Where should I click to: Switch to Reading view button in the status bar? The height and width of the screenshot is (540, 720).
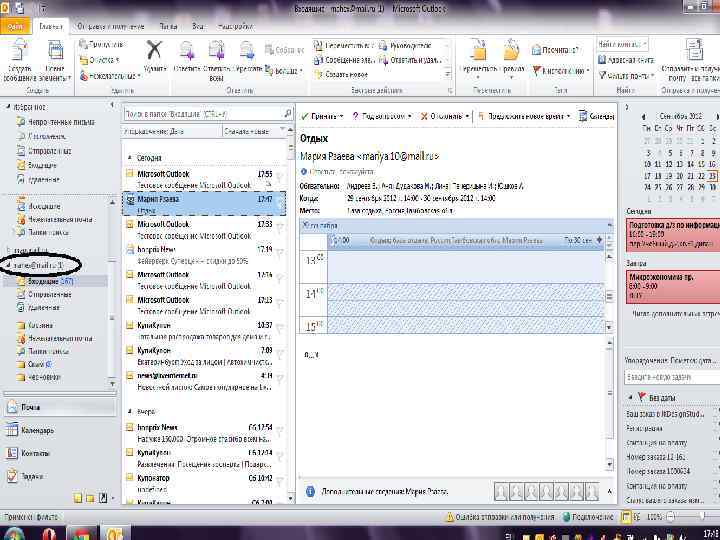[x=637, y=517]
